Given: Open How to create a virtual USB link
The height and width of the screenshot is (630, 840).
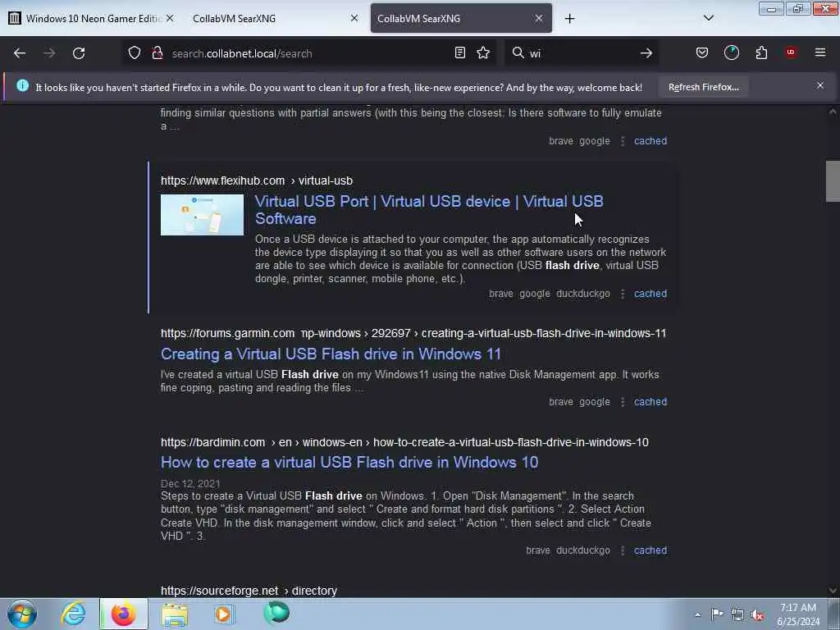Looking at the screenshot, I should (349, 463).
